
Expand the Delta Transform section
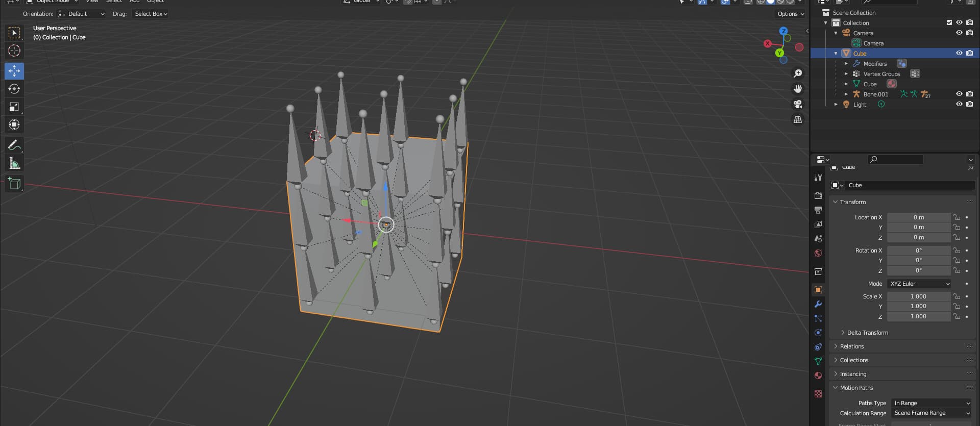867,333
